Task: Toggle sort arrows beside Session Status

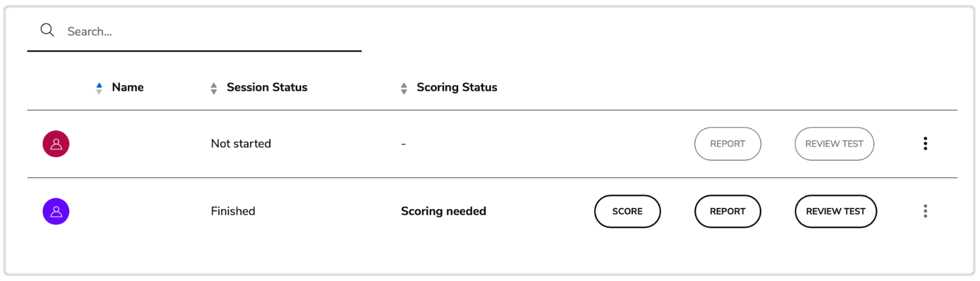Action: pyautogui.click(x=214, y=88)
